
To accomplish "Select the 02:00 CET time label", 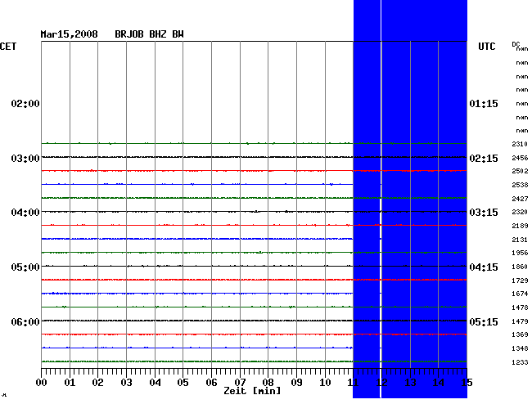I will [x=25, y=103].
